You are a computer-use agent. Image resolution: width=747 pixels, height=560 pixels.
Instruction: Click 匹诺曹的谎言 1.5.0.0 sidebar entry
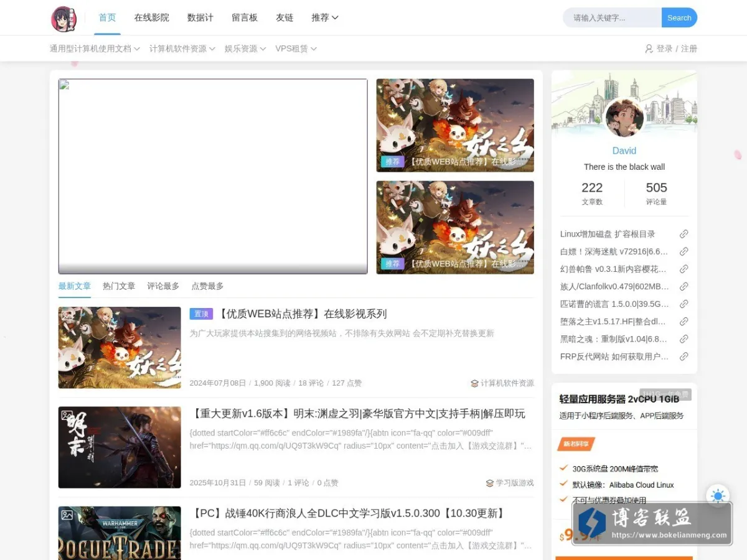pyautogui.click(x=614, y=304)
